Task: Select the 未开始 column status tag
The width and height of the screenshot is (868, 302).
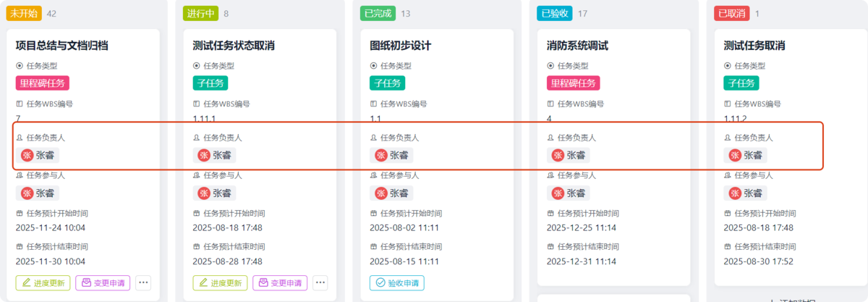Action: [25, 13]
